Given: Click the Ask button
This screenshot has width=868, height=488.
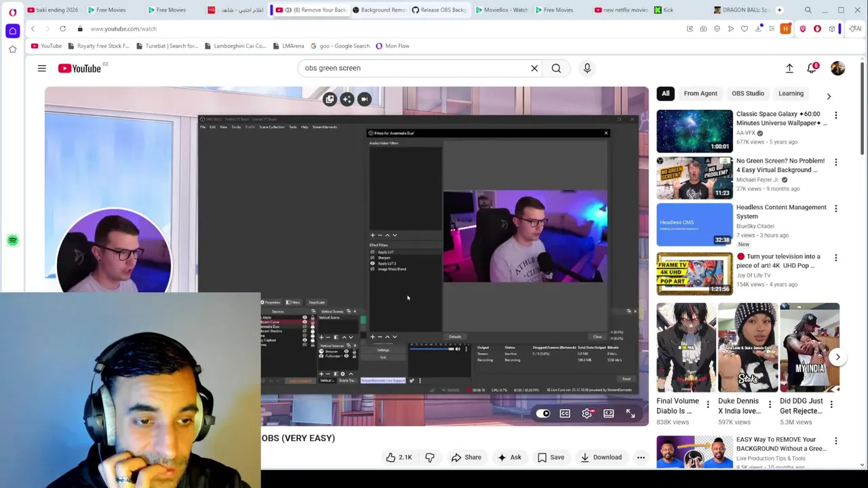Looking at the screenshot, I should [509, 457].
